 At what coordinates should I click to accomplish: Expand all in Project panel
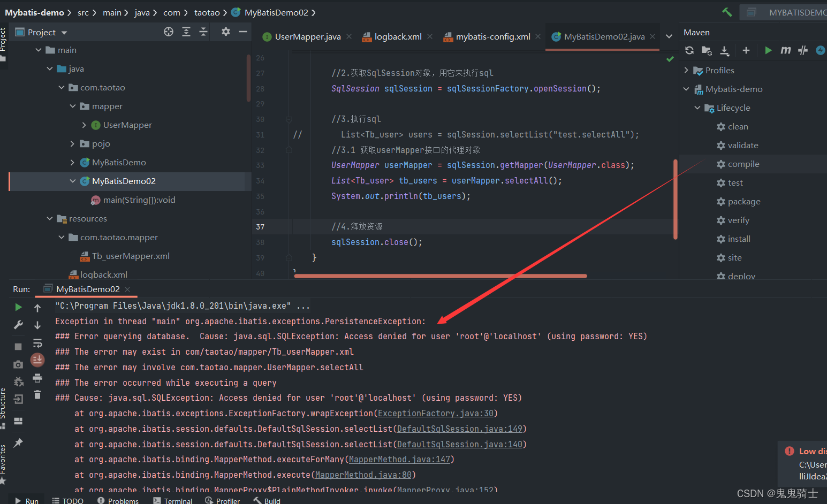[186, 32]
